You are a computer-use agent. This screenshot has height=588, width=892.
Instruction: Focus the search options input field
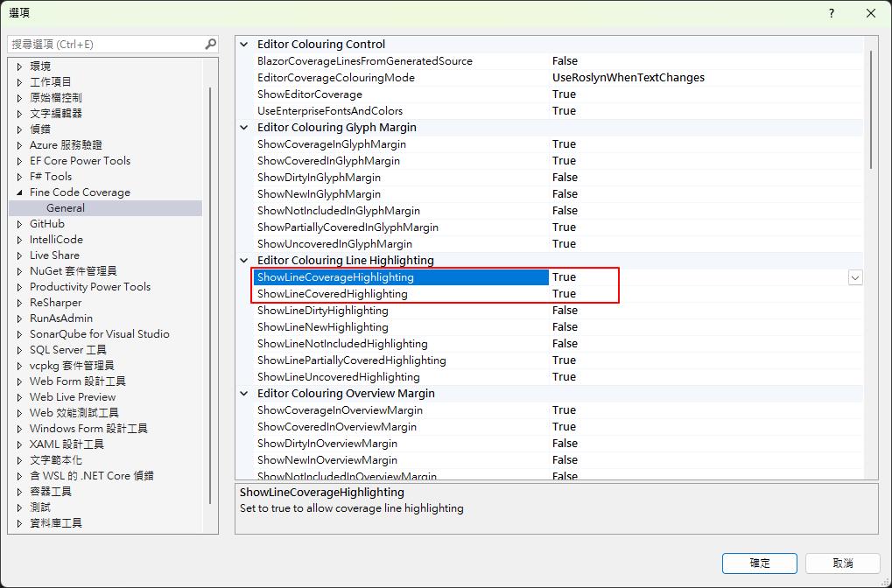(x=105, y=44)
